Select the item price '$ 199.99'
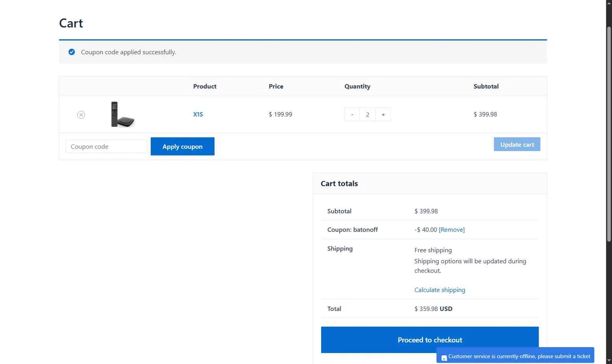Image resolution: width=612 pixels, height=364 pixels. tap(280, 114)
